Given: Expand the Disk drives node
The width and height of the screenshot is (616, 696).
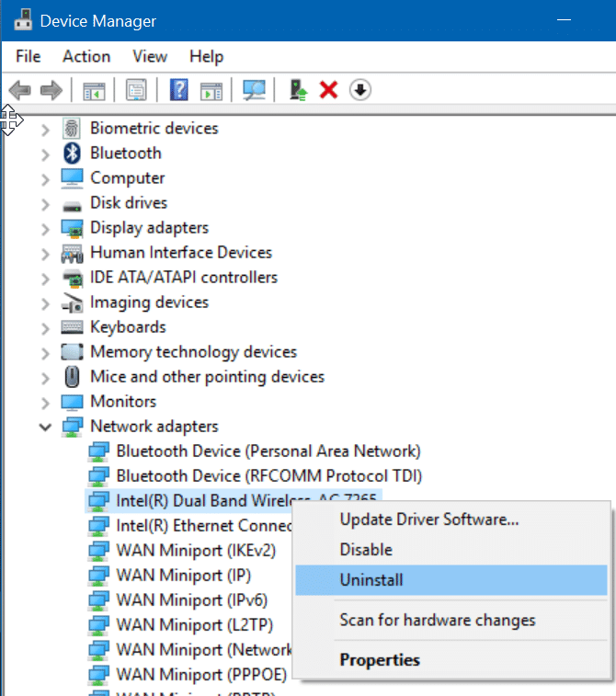Looking at the screenshot, I should click(x=45, y=204).
